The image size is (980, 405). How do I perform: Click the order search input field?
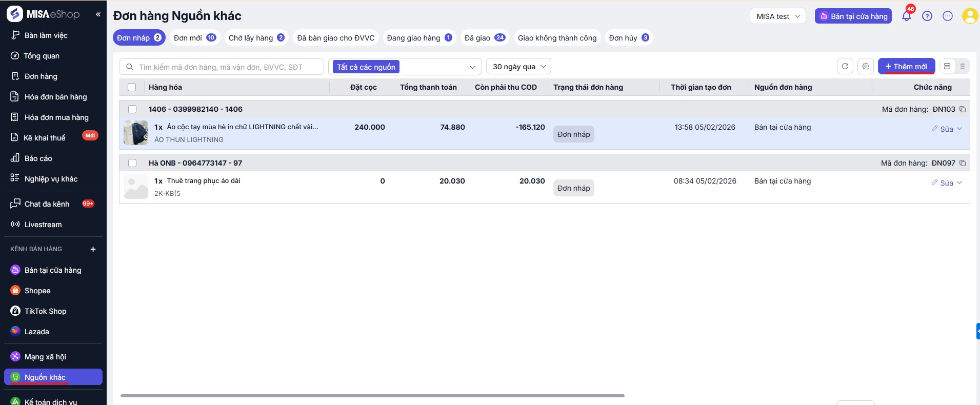pyautogui.click(x=226, y=67)
